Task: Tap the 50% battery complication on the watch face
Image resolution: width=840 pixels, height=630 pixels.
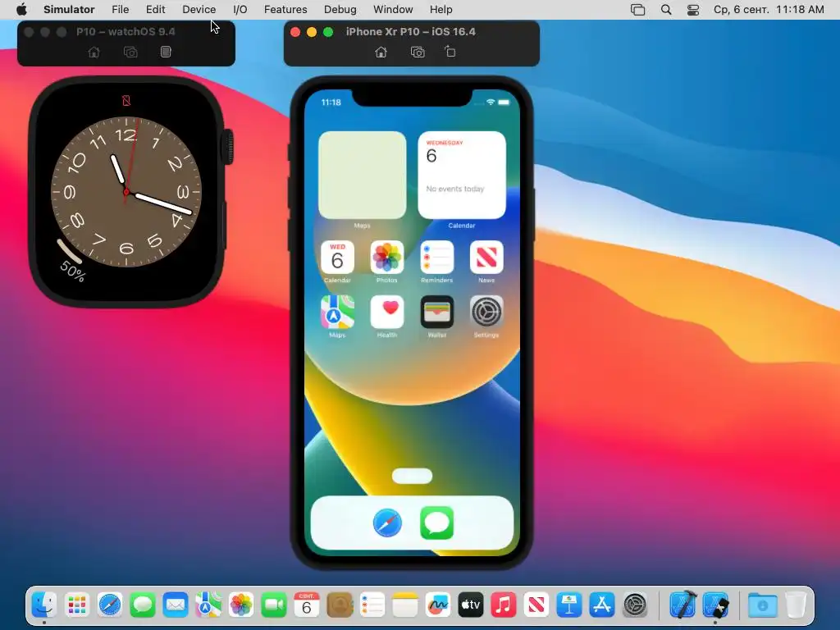Action: click(x=72, y=261)
